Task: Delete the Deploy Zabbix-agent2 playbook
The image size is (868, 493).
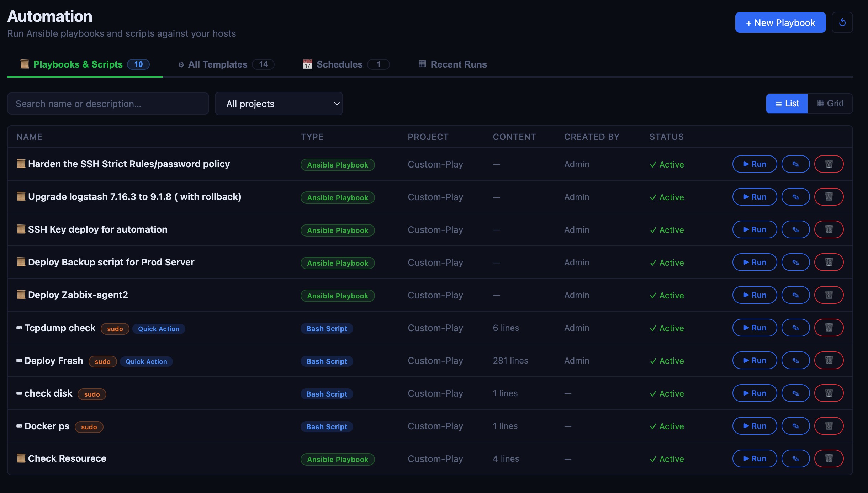Action: [829, 295]
